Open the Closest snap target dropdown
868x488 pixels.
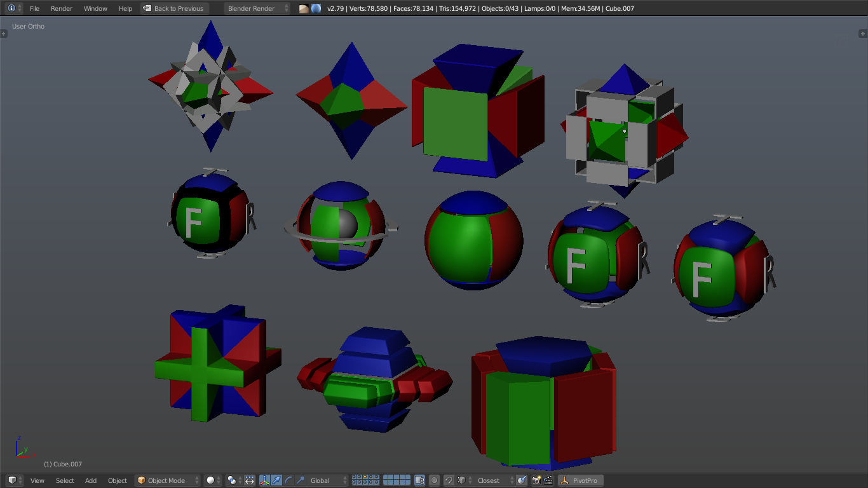(494, 480)
